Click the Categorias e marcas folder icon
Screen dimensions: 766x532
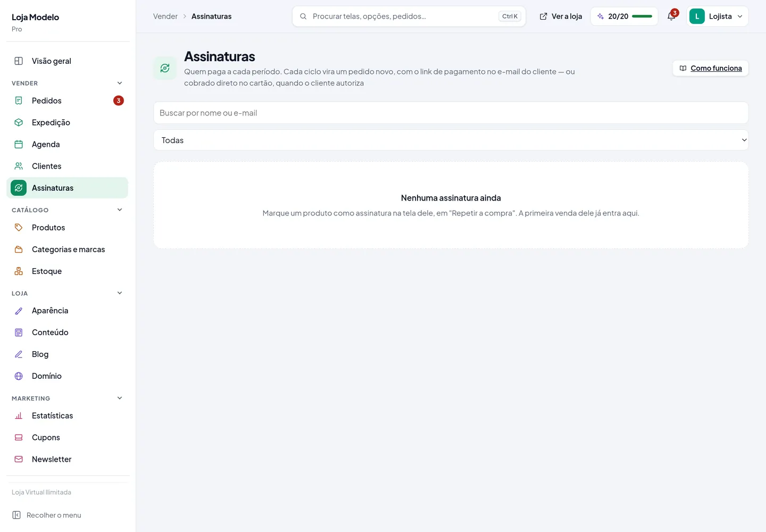[x=19, y=249]
